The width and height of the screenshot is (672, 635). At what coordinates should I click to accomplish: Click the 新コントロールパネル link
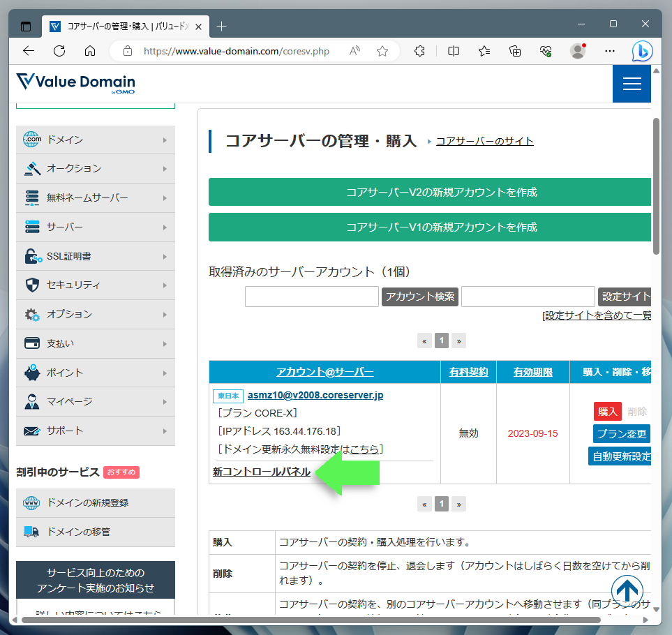click(x=262, y=472)
